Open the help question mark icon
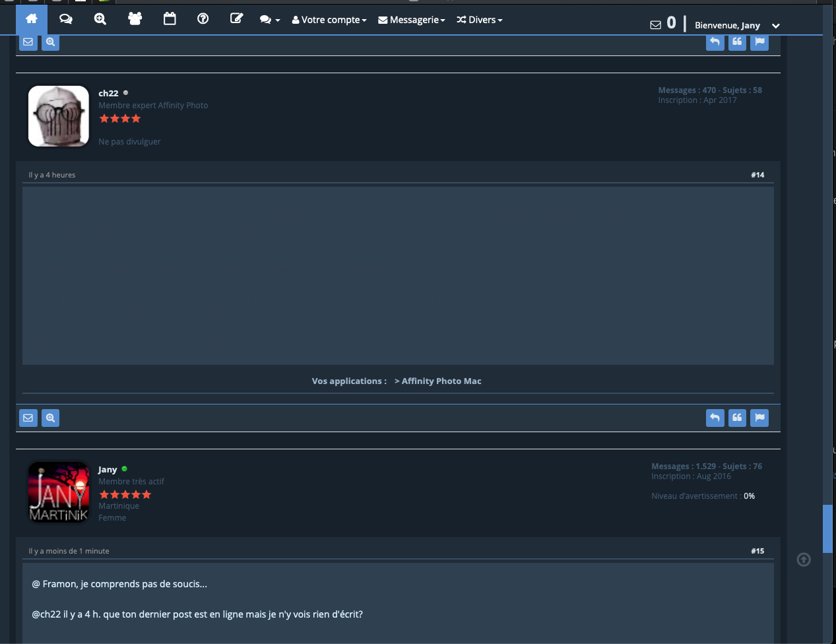The image size is (836, 644). pyautogui.click(x=203, y=19)
